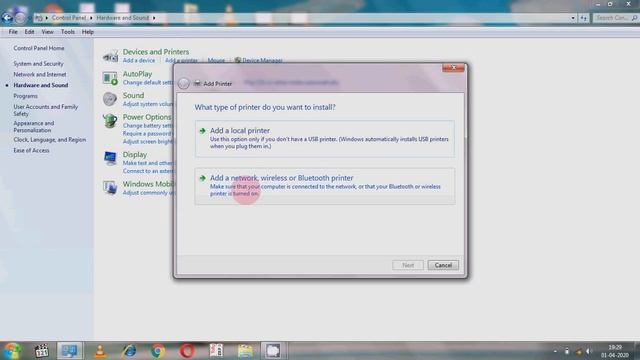Screen dimensions: 640x360
Task: Open the Edit menu
Action: (29, 32)
